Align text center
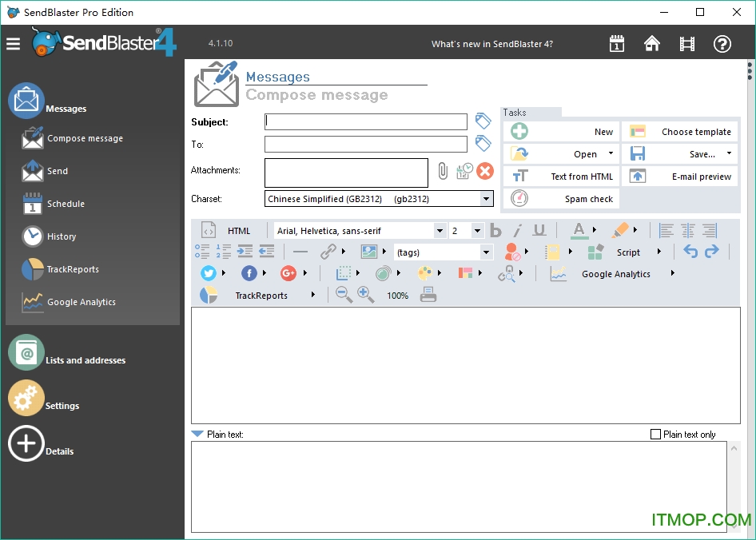Viewport: 756px width, 540px height. (x=688, y=231)
